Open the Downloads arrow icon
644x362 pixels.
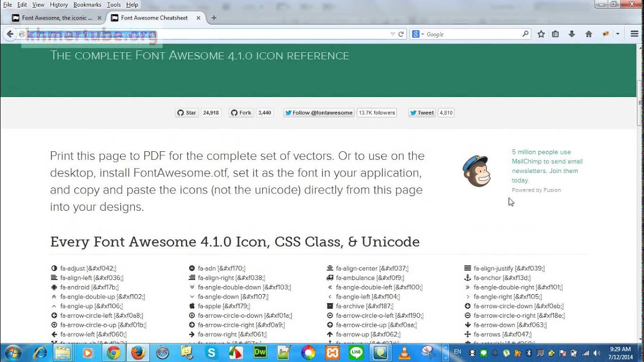pyautogui.click(x=572, y=34)
